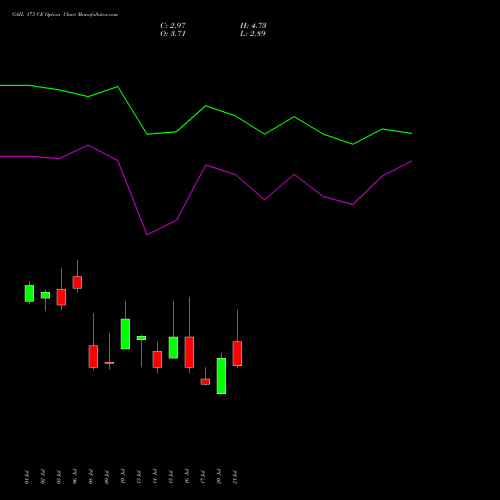This screenshot has height=500, width=500.
Task: Select the open value 'O: 3.71'
Action: click(x=173, y=34)
